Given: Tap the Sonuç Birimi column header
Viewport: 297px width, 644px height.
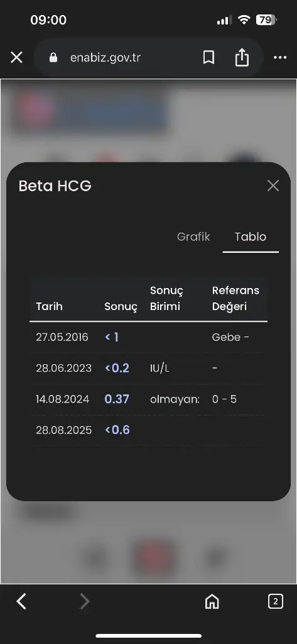Looking at the screenshot, I should coord(166,299).
